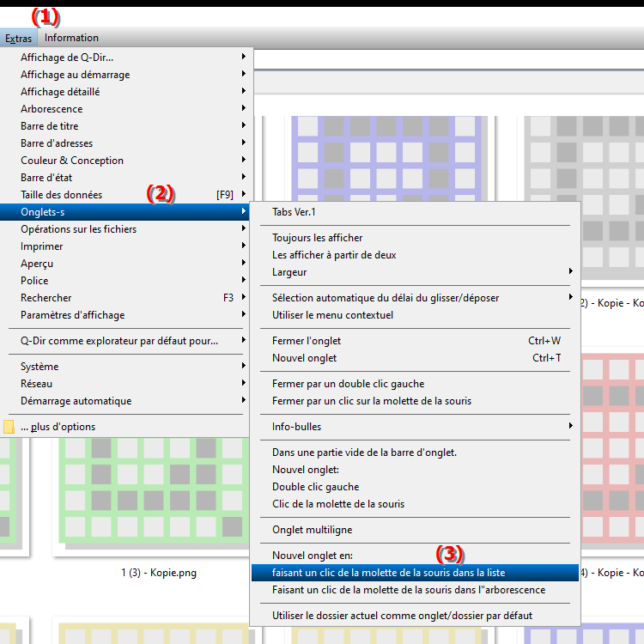Toggle Fermer par un clic sur la molette
The width and height of the screenshot is (644, 644).
(416, 401)
